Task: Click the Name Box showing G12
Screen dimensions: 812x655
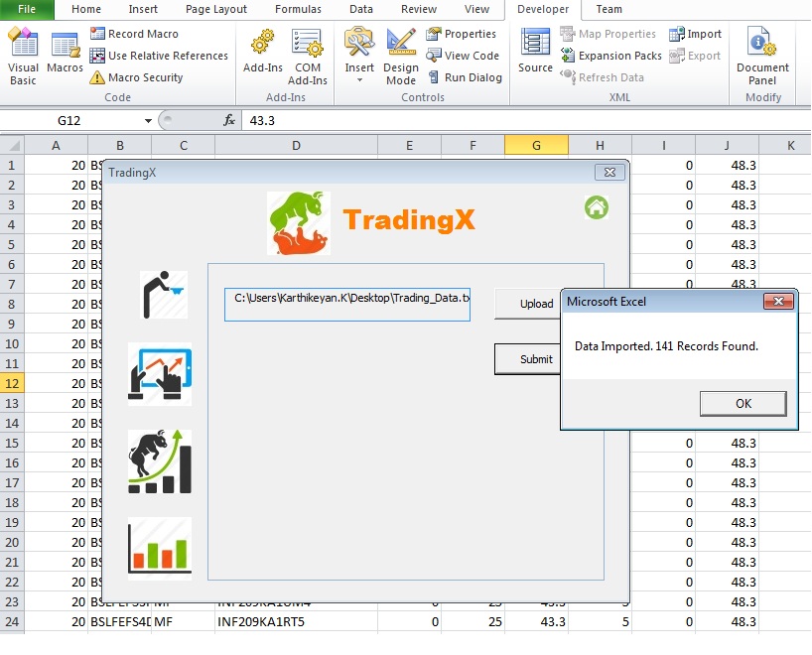Action: pyautogui.click(x=69, y=121)
